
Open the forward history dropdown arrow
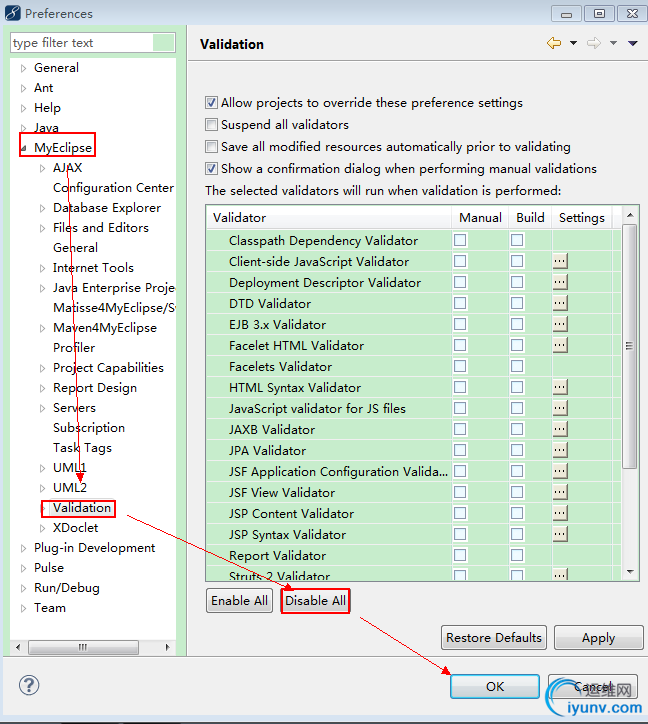pos(613,43)
